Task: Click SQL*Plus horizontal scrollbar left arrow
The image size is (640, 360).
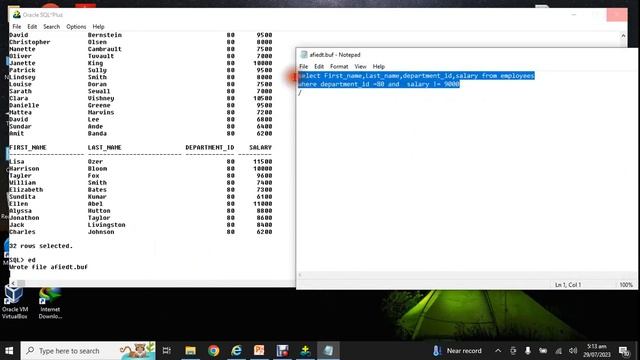Action: (13, 283)
